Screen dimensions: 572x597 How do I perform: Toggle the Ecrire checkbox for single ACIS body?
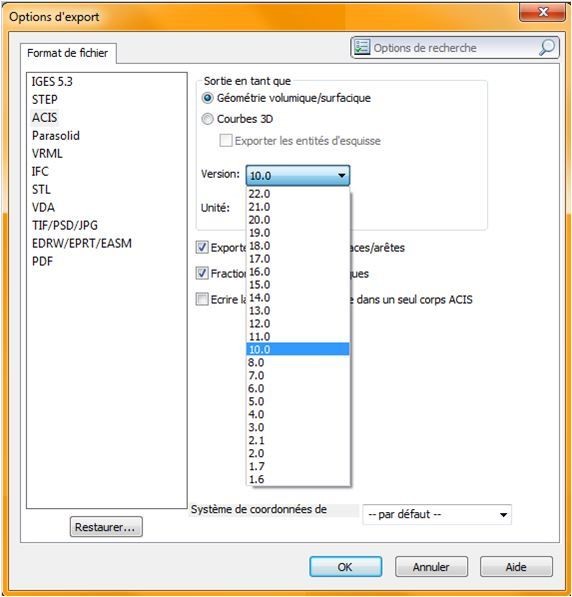(202, 299)
